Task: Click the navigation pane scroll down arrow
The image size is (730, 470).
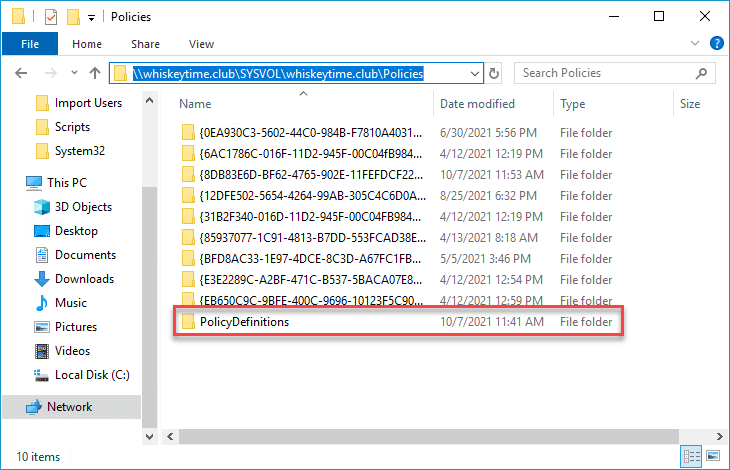Action: (149, 436)
